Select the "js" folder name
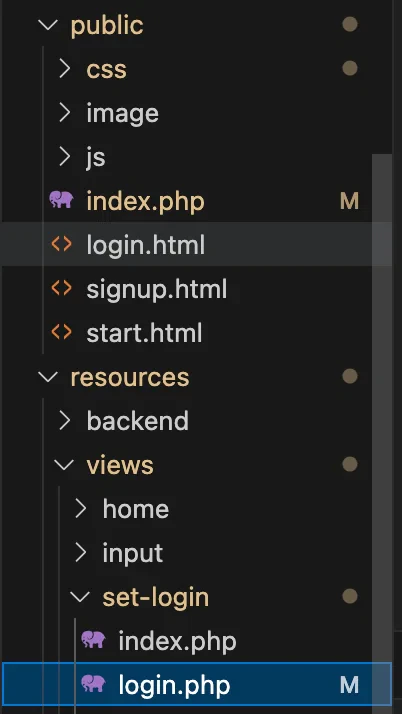Screen dimensions: 402x714 click(x=96, y=158)
